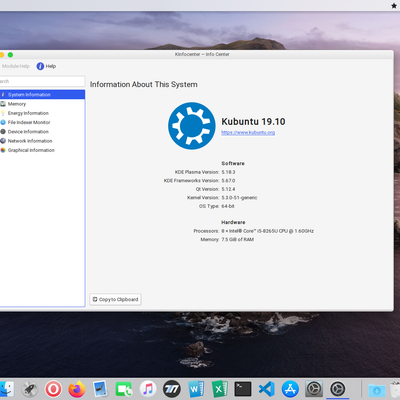Launch the rocket Launchpad icon in dock
This screenshot has width=400, height=400.
point(30,389)
